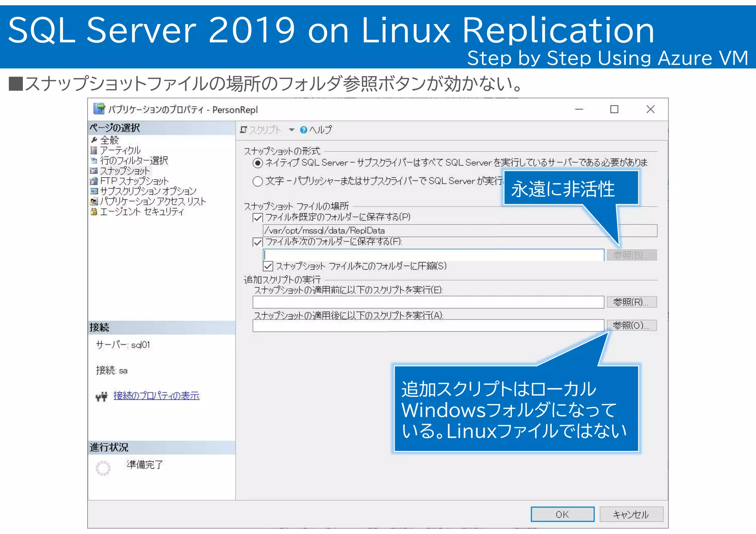Minimize the PersonRepl properties window

point(579,109)
